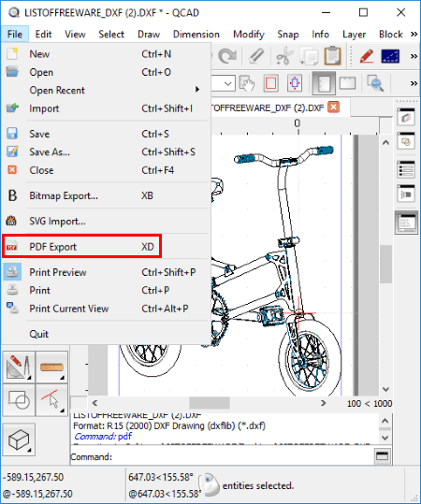This screenshot has width=421, height=504.
Task: Open the selection pointer tool icon
Action: tap(51, 400)
